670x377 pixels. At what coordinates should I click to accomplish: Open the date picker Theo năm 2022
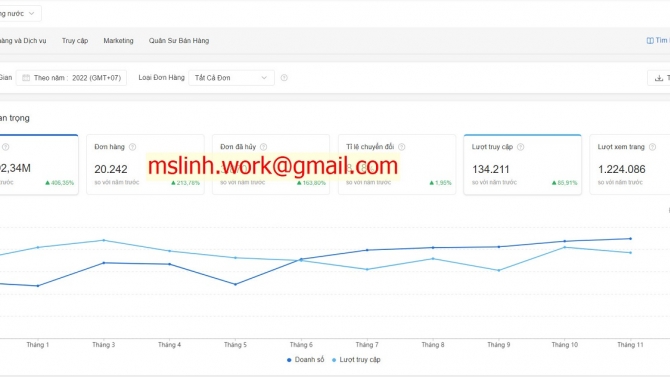[x=71, y=78]
